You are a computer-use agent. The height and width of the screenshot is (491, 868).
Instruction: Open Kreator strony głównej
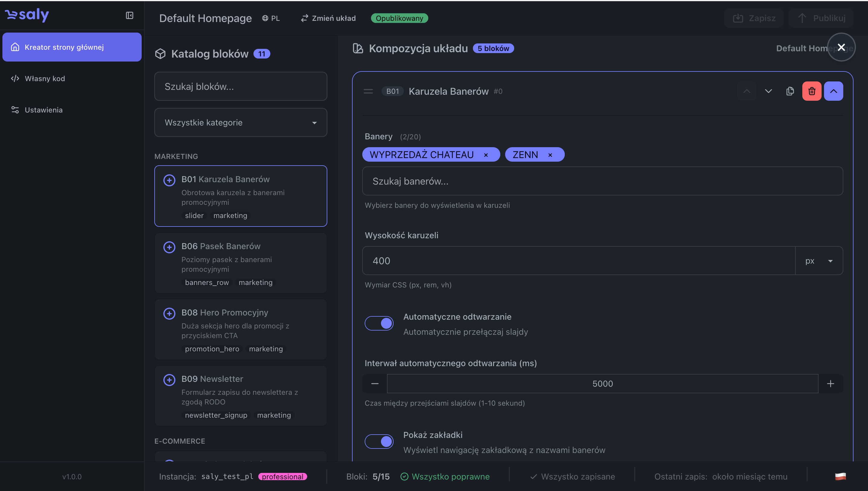point(72,47)
